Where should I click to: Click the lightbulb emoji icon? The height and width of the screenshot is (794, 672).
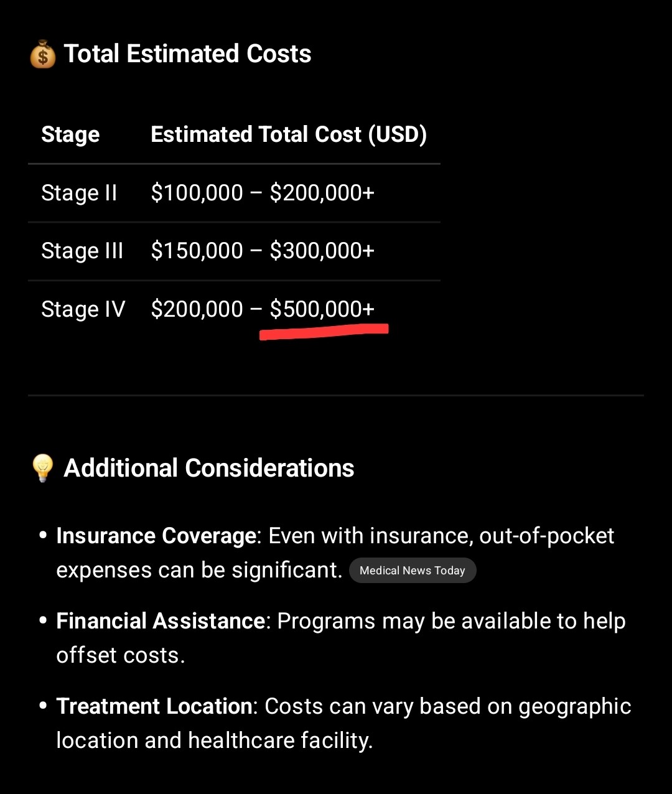point(42,468)
